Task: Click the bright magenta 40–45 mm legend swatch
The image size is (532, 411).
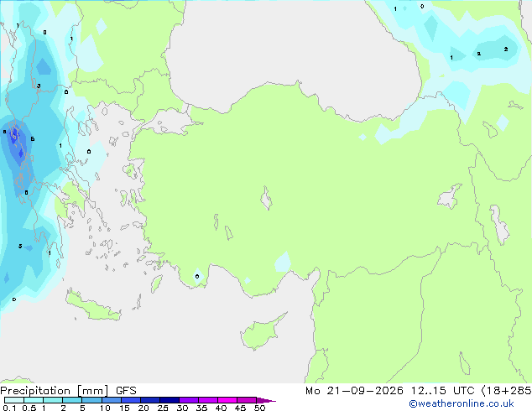Action: coord(227,400)
